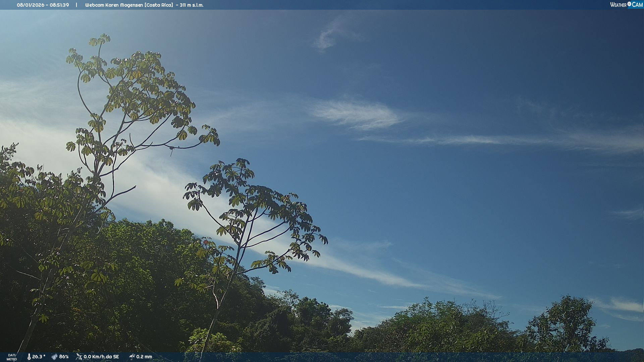The width and height of the screenshot is (644, 362).
Task: Click the vertical separator in header bar
Action: click(x=76, y=5)
